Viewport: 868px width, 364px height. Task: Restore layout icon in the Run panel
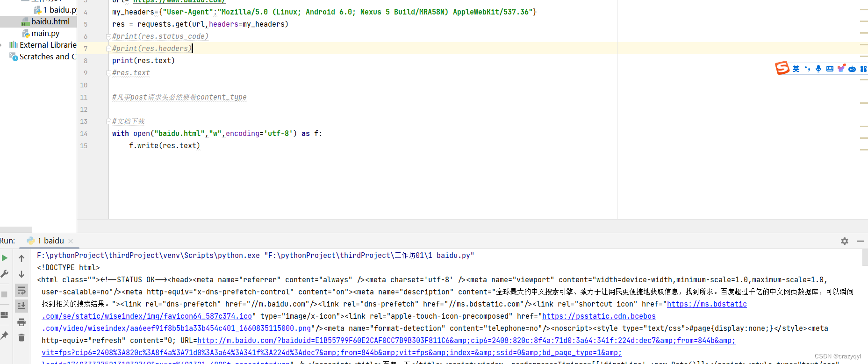pyautogui.click(x=4, y=315)
